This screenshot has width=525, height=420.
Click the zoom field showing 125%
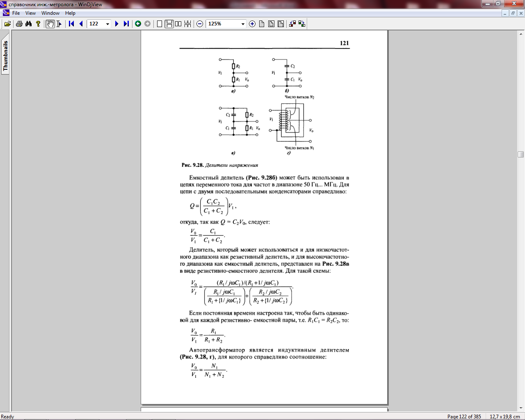[x=223, y=24]
